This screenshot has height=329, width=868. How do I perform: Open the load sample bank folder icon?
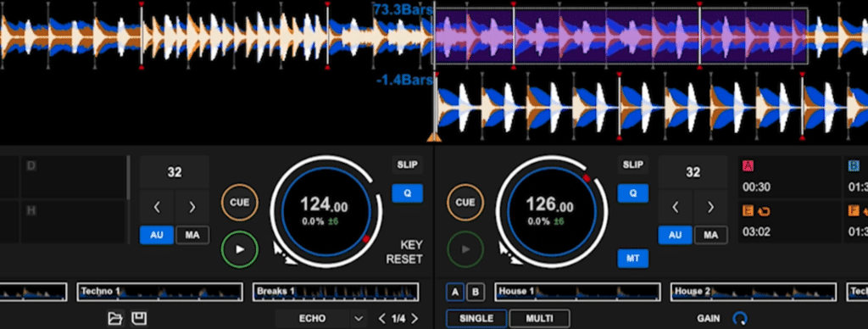pos(114,318)
